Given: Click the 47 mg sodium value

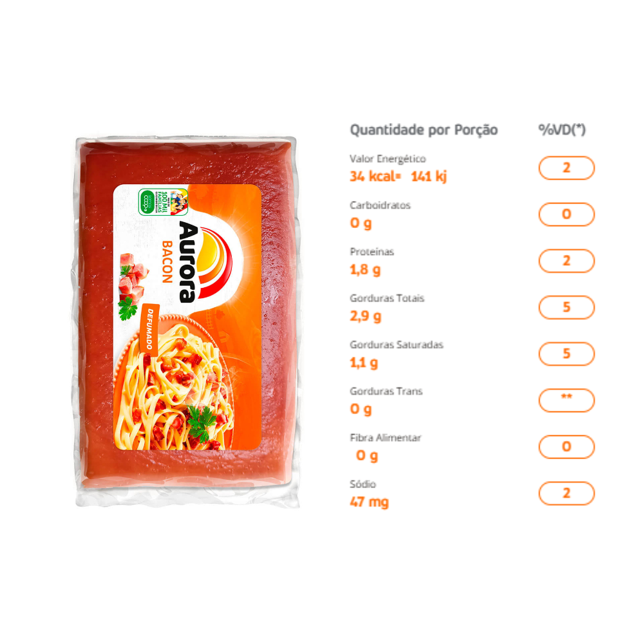Looking at the screenshot, I should coord(369,502).
